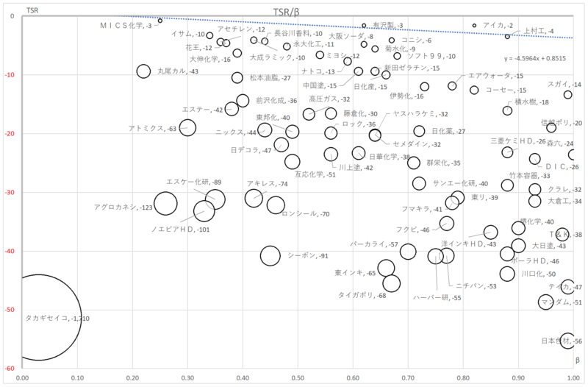Select the 竹本容器, -33 label
588x387 pixels.
(530, 176)
